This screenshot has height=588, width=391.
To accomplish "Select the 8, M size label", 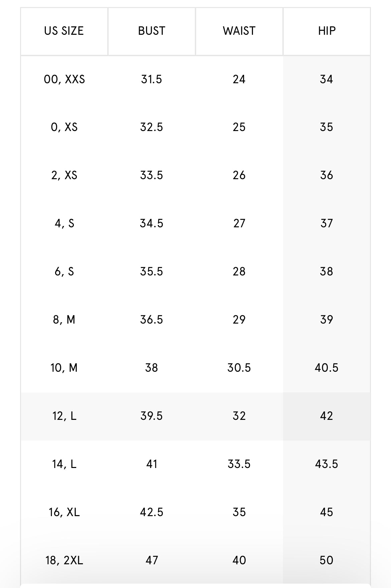I will coord(64,320).
